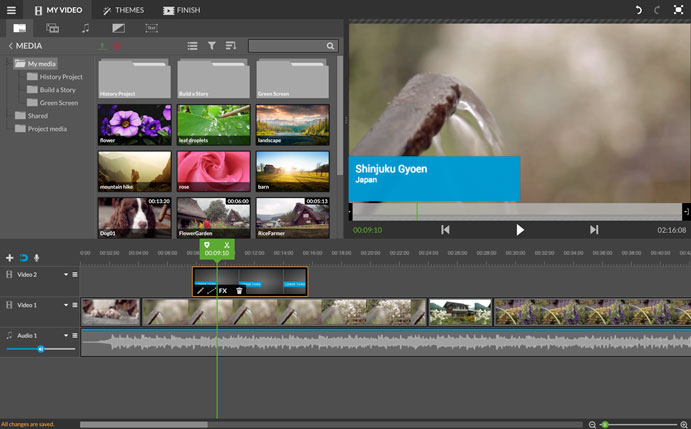This screenshot has width=691, height=429.
Task: Adjust the Audio 1 volume slider
Action: click(x=41, y=349)
